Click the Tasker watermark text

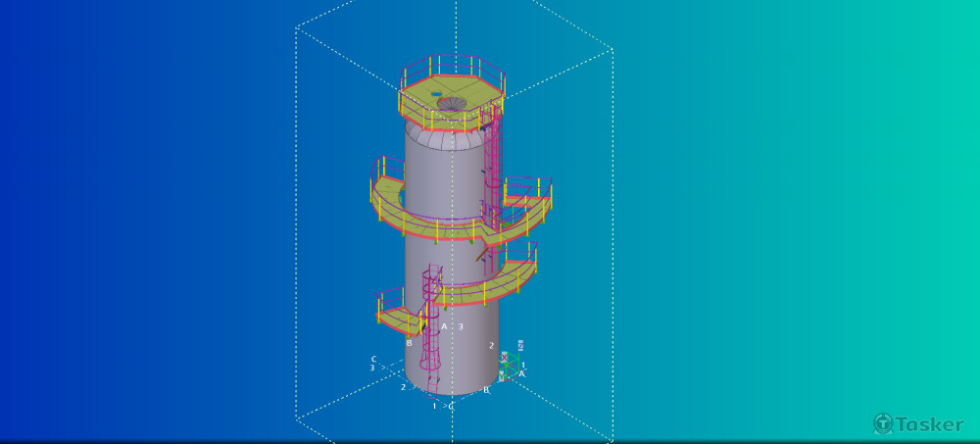coord(929,423)
